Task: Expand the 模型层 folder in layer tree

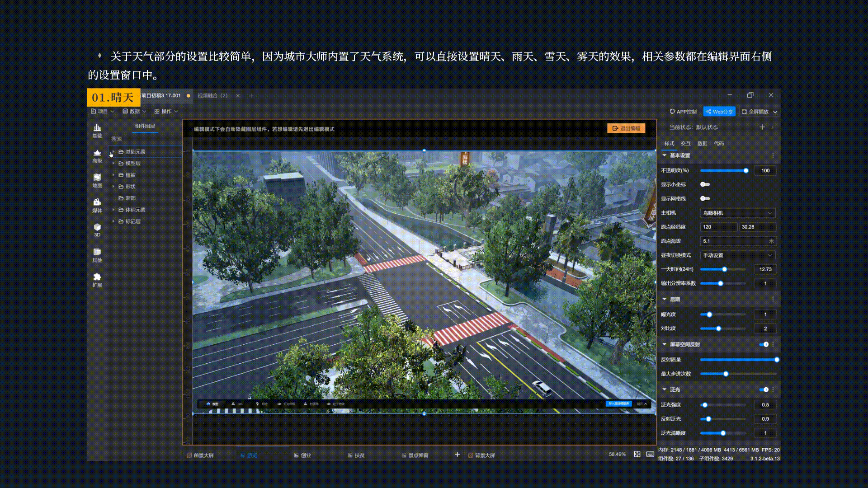Action: click(113, 163)
